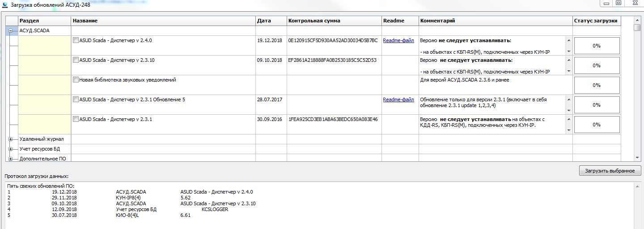The width and height of the screenshot is (644, 229).
Task: Check ASUD Scada - Диспетчер v 2.3.10 checkbox
Action: [76, 60]
